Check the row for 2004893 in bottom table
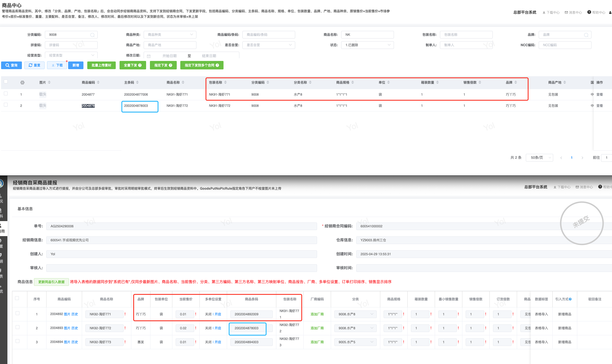The width and height of the screenshot is (612, 364). [x=18, y=327]
